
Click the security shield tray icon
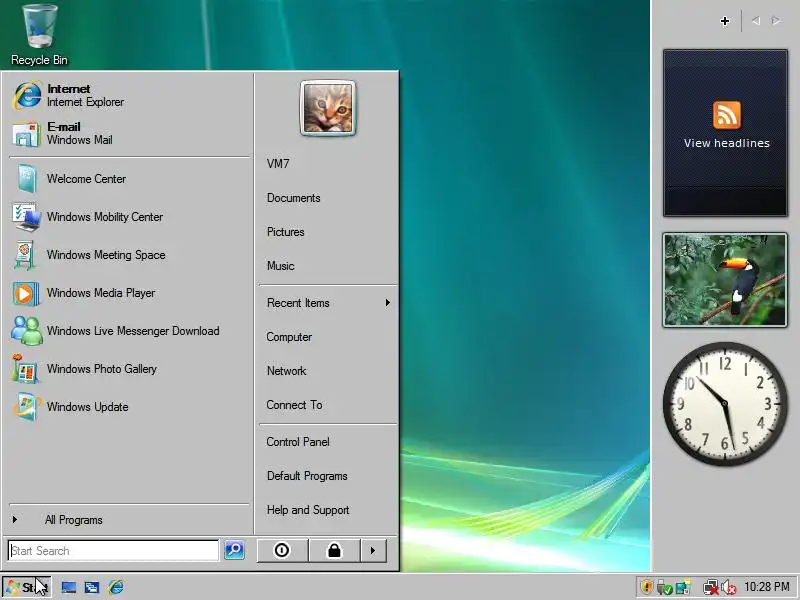tap(646, 587)
